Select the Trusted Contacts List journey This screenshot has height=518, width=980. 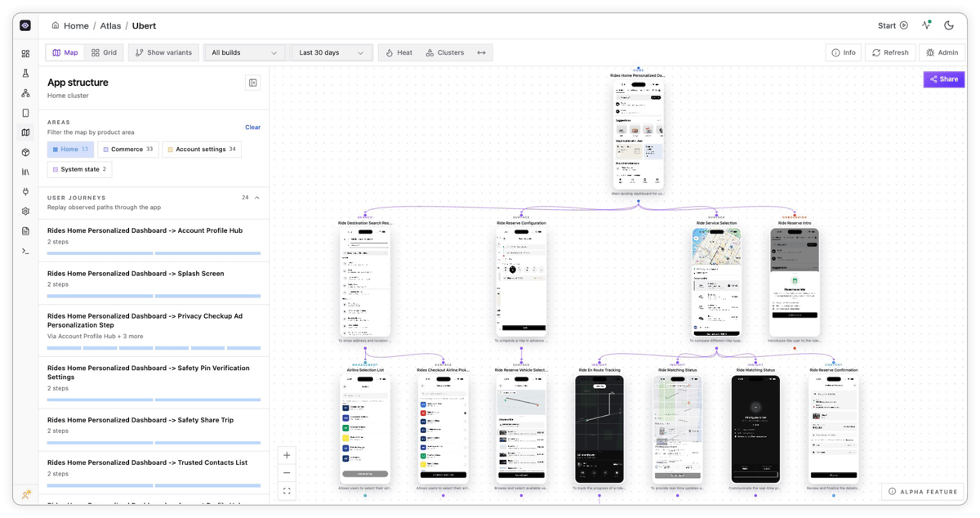coord(154,472)
